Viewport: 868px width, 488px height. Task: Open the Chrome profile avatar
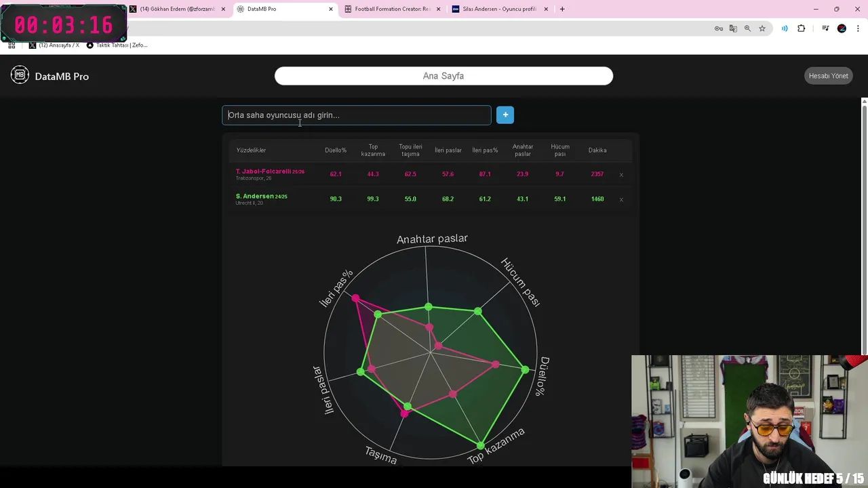coord(842,28)
